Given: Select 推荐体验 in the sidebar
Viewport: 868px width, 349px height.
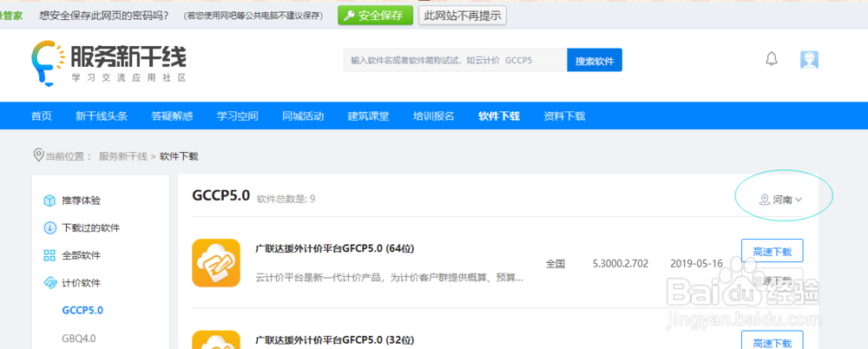Looking at the screenshot, I should 81,201.
